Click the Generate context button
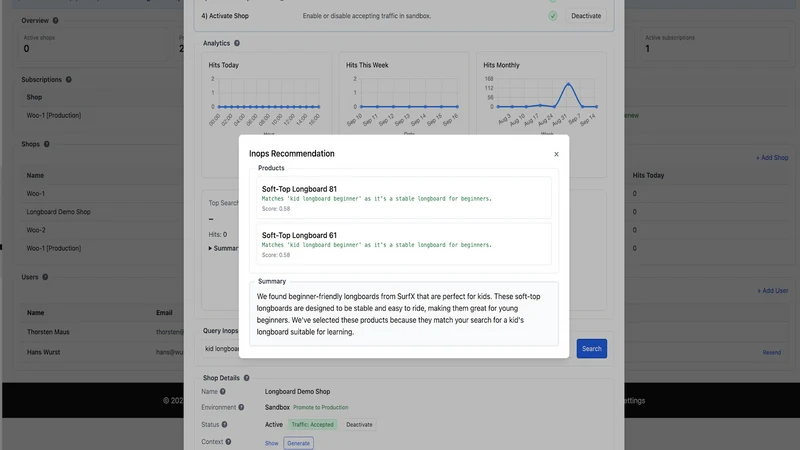This screenshot has height=450, width=800. 298,443
